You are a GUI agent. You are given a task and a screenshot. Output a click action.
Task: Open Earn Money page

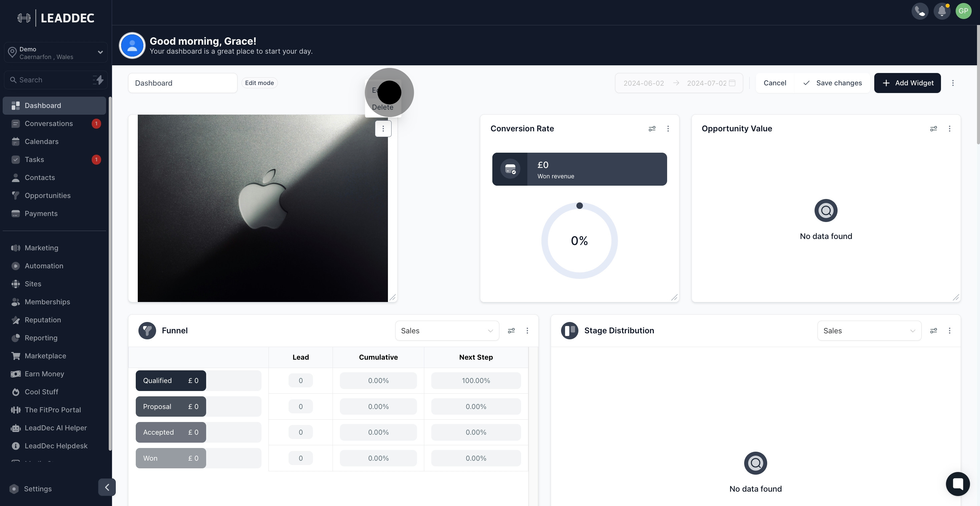54,374
